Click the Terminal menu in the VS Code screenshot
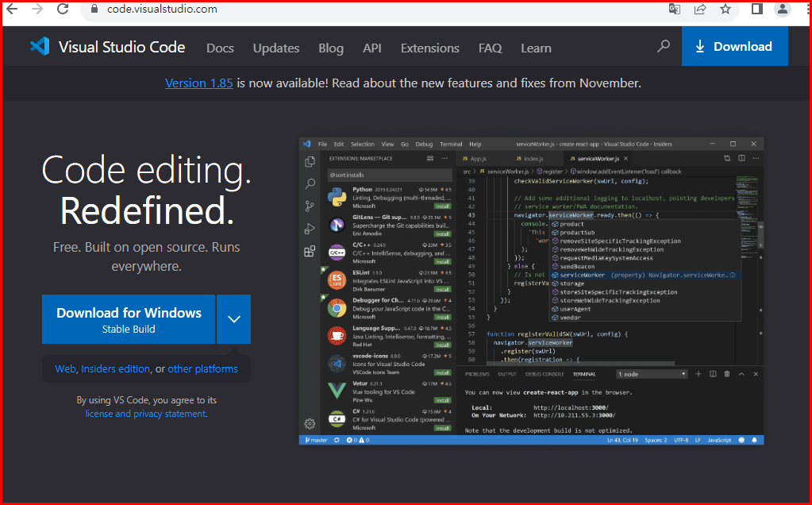This screenshot has width=812, height=505. coord(451,144)
